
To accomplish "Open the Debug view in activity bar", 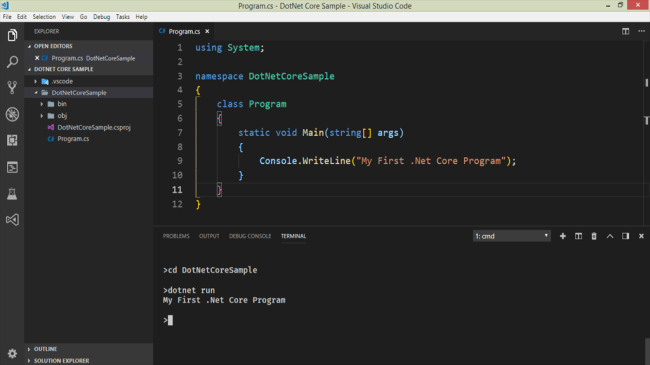I will coord(12,114).
